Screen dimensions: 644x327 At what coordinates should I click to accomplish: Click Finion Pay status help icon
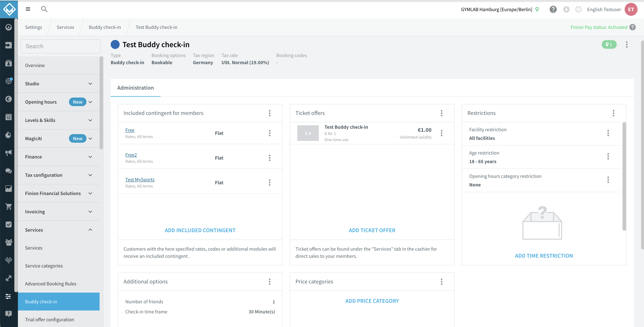click(633, 27)
